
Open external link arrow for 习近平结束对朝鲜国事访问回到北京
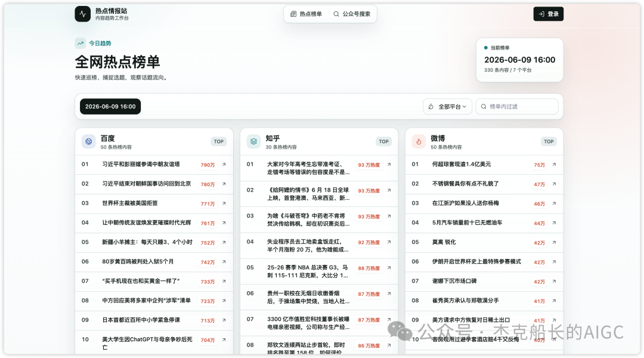[224, 184]
